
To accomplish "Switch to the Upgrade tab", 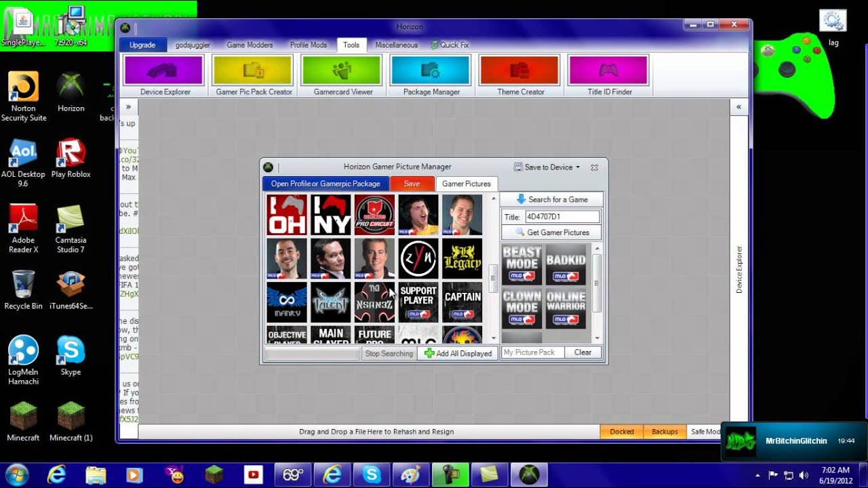I will tap(142, 45).
